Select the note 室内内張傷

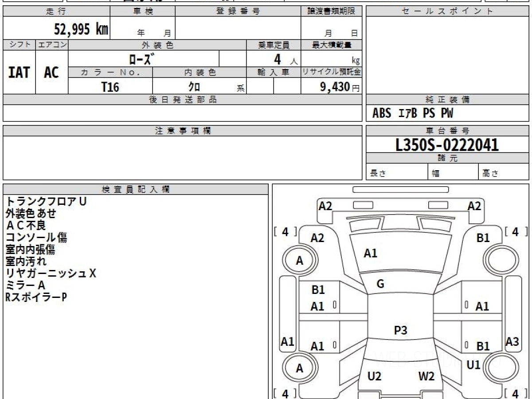click(x=30, y=249)
